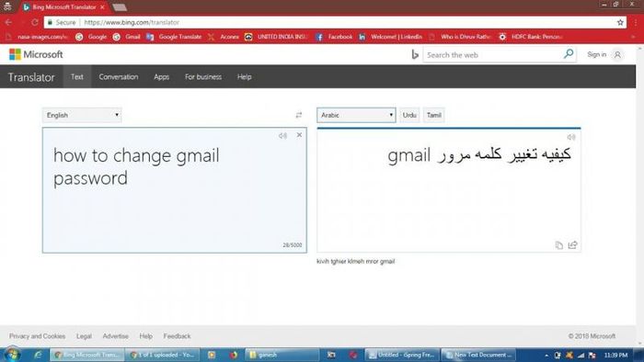Open Who is Dhruv Rathee bookmark
Image resolution: width=644 pixels, height=362 pixels.
click(x=460, y=37)
